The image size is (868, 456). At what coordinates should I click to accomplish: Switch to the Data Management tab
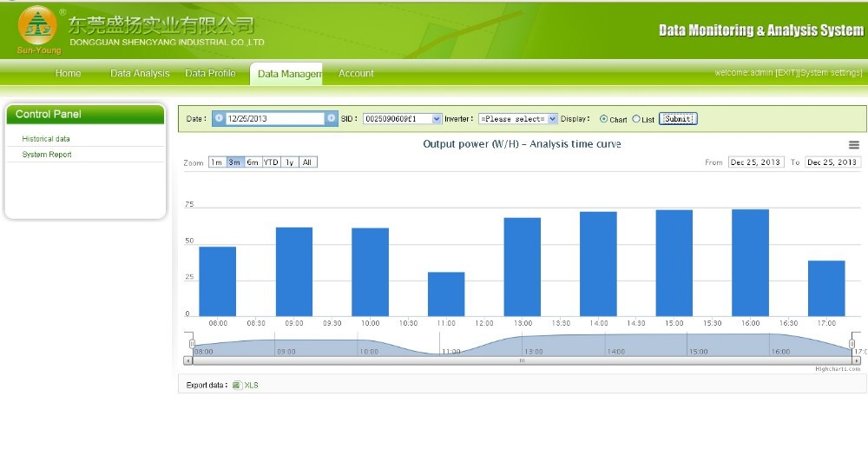click(286, 74)
